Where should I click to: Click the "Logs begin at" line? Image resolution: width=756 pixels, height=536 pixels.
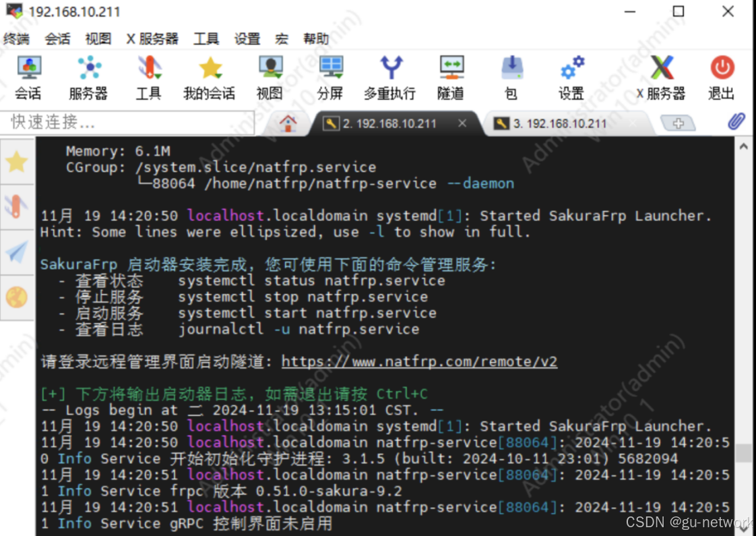click(242, 410)
